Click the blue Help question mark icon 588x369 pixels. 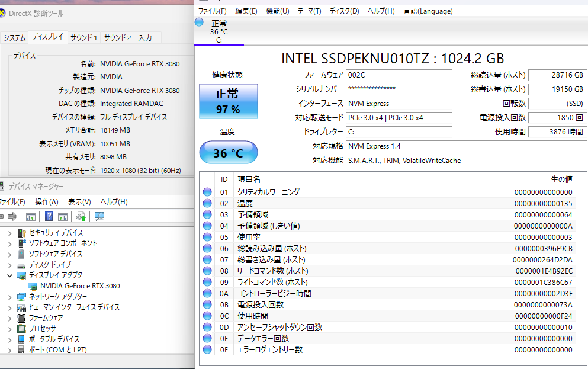[49, 216]
